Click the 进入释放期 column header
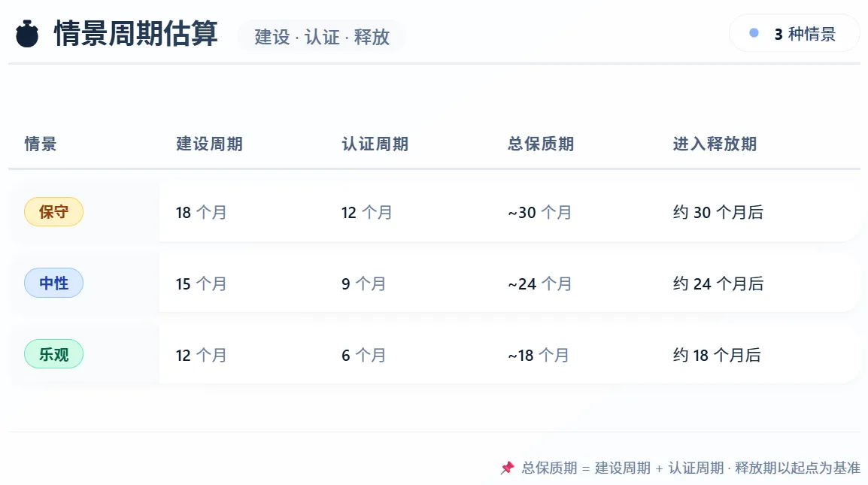Screen dimensions: 868x485 click(x=715, y=144)
